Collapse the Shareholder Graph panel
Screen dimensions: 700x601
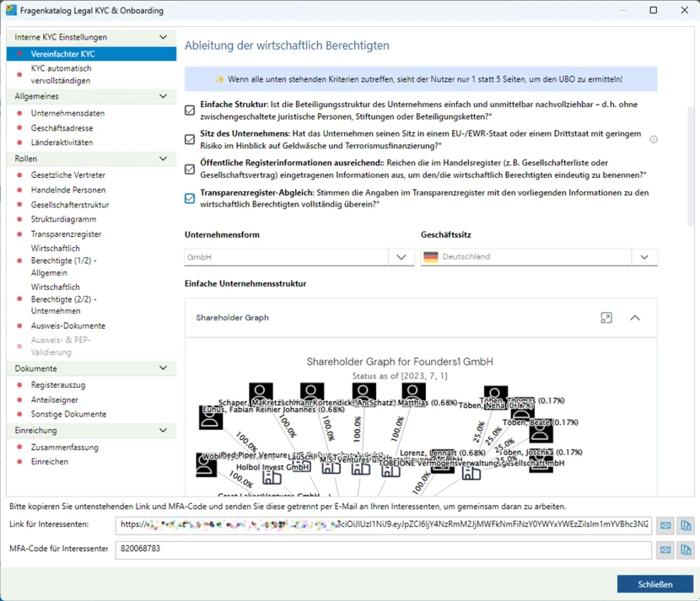tap(635, 318)
